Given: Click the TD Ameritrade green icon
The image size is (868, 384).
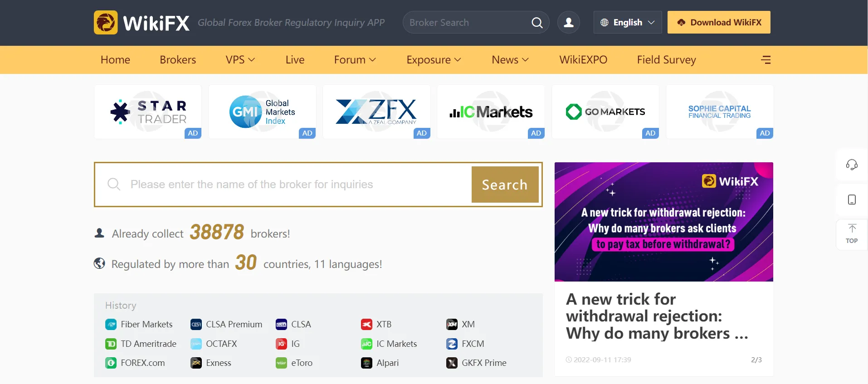Looking at the screenshot, I should (x=111, y=344).
